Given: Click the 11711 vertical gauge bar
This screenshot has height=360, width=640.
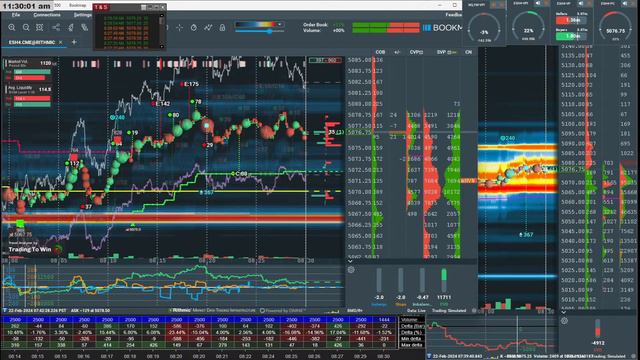Looking at the screenshot, I should 444,280.
